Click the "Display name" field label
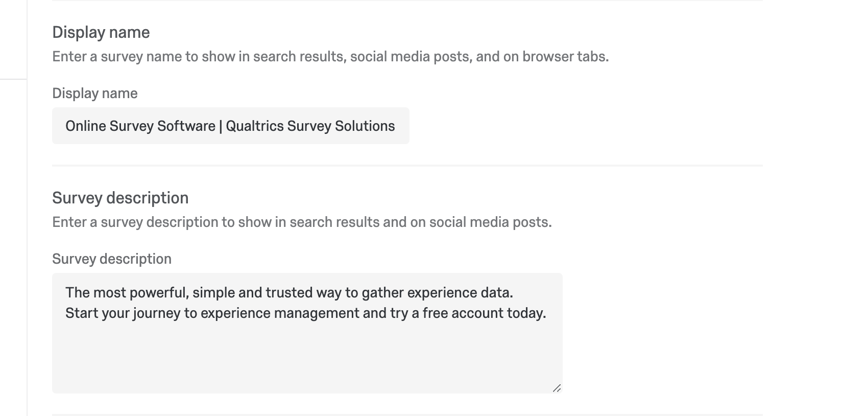 point(95,93)
